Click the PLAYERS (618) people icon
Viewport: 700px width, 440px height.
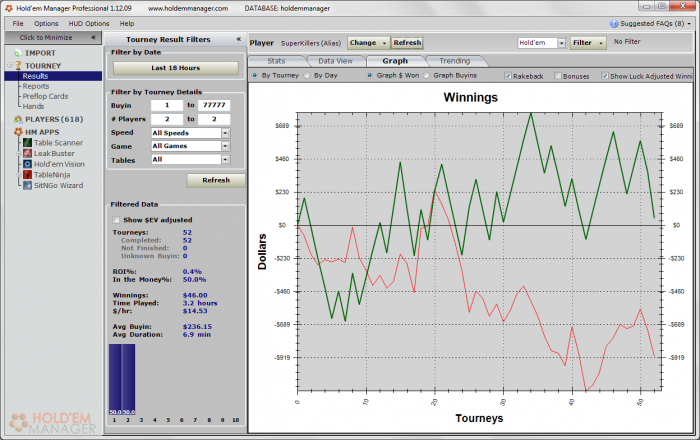18,119
